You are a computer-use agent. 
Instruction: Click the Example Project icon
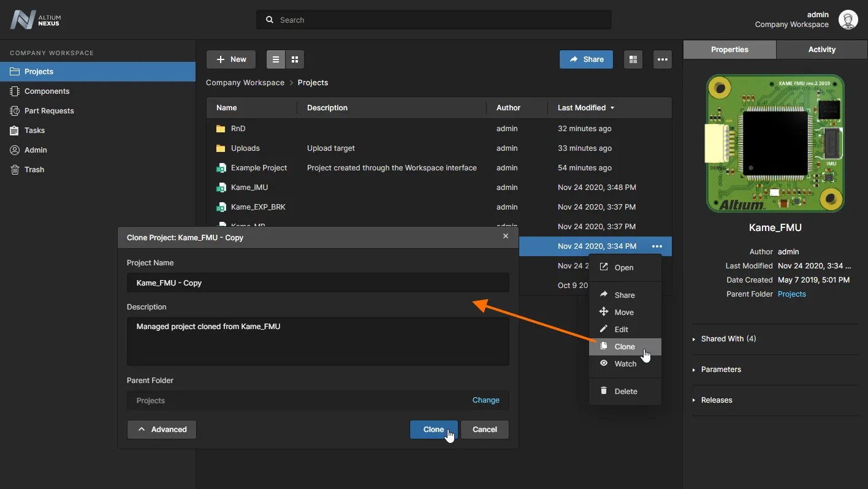[x=221, y=168]
